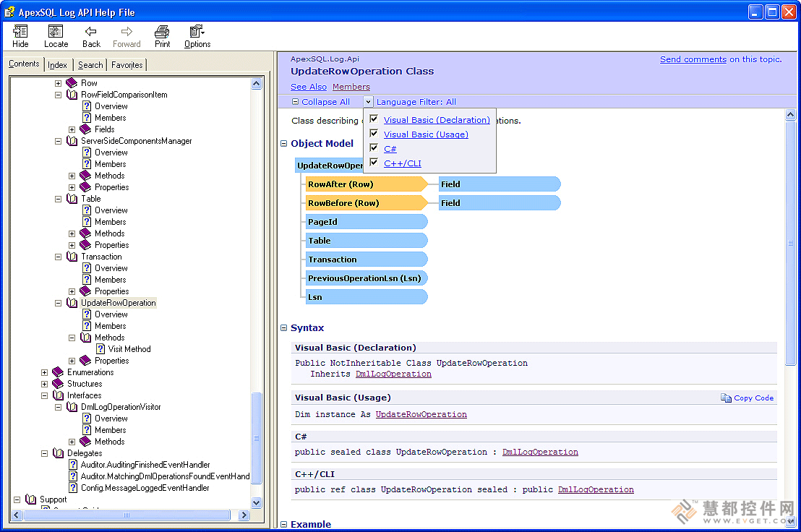Collapse the Object Model section

(x=284, y=143)
